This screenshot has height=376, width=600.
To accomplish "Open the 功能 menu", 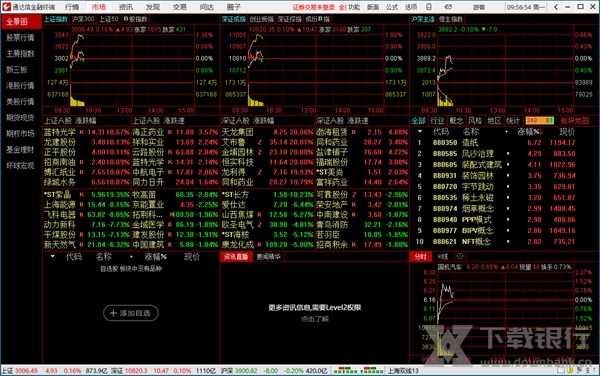I will tap(354, 7).
